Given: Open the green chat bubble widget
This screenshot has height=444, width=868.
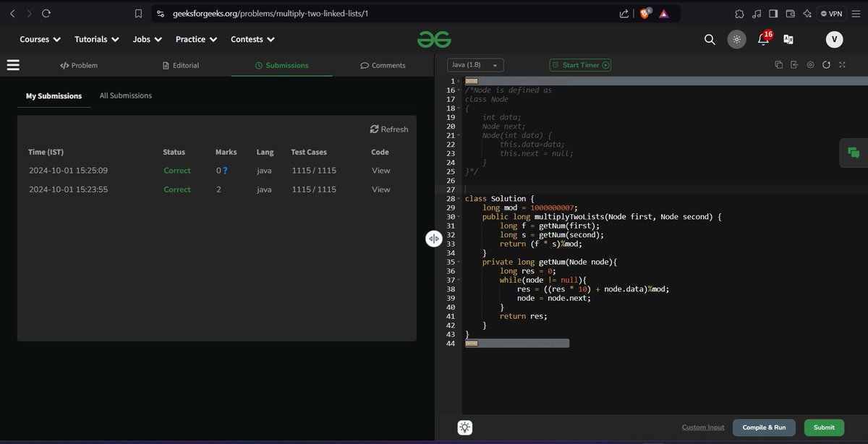Looking at the screenshot, I should coord(854,153).
